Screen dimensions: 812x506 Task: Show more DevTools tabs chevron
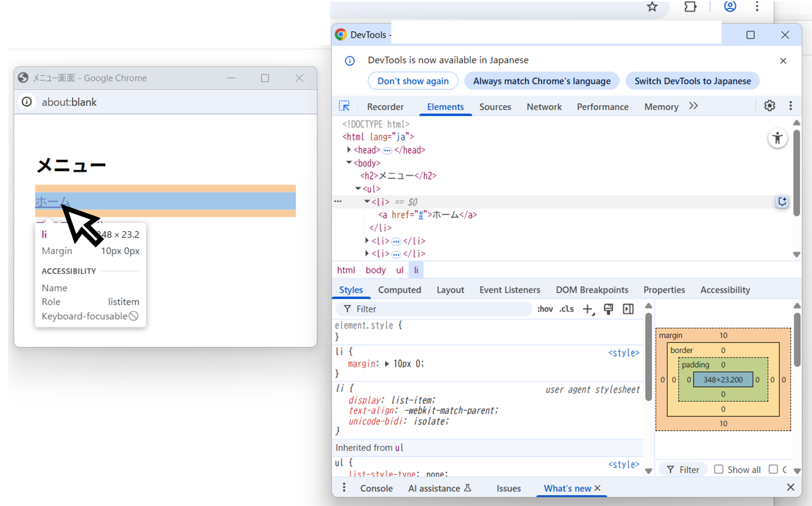pyautogui.click(x=693, y=106)
